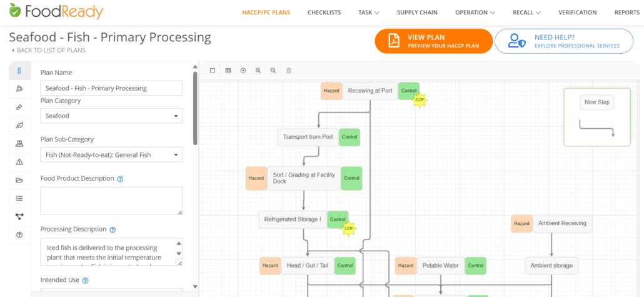
Task: Click the green Control box beside Receiving at Port
Action: 409,91
